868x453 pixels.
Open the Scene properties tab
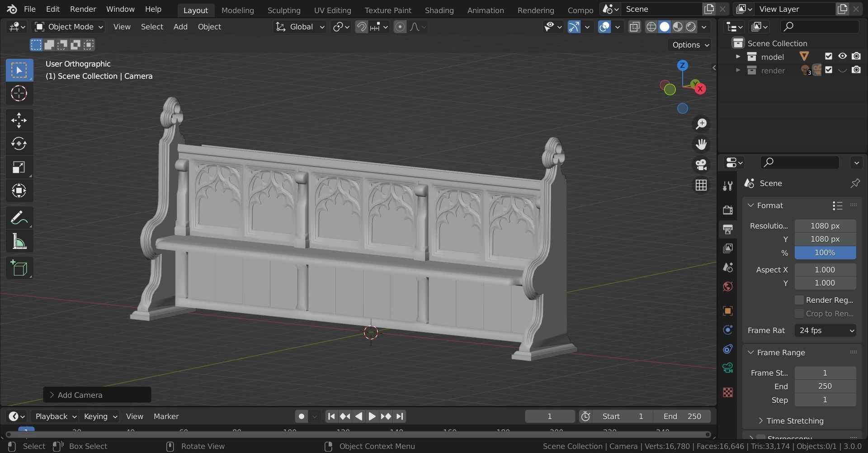[728, 267]
